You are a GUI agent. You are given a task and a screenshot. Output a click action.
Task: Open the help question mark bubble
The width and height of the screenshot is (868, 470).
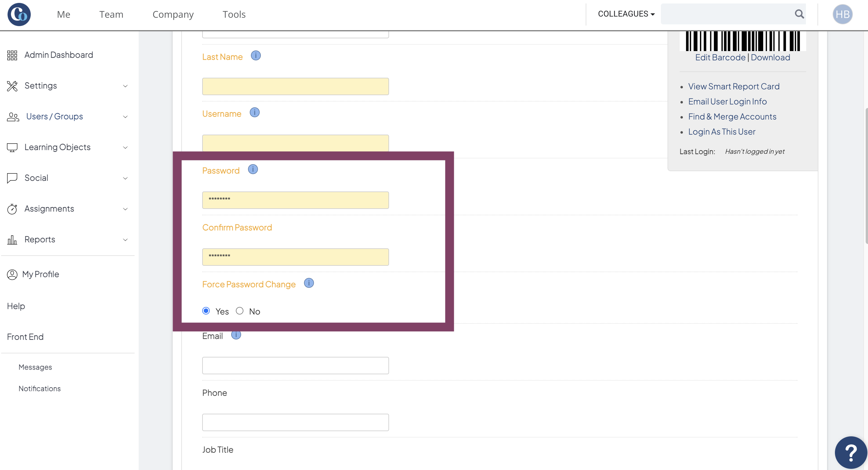(x=851, y=453)
